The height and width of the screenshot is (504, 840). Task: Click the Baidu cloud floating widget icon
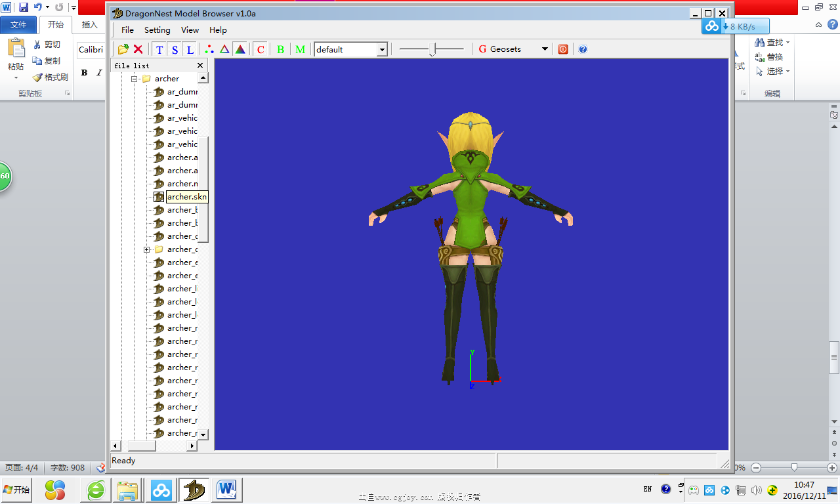(x=711, y=26)
